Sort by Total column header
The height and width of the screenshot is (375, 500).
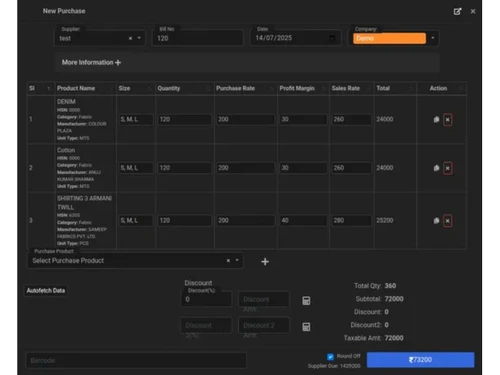coord(395,88)
